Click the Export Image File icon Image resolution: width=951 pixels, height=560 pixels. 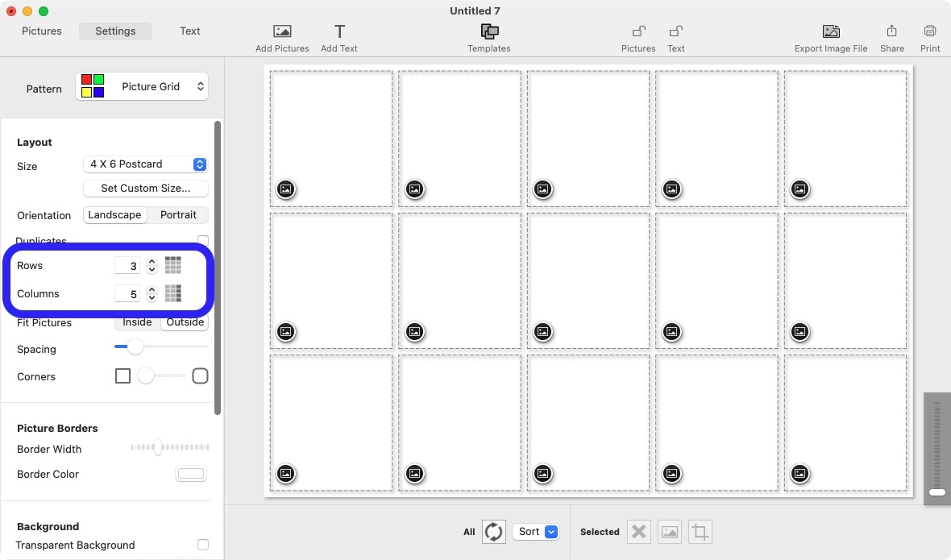click(x=831, y=31)
